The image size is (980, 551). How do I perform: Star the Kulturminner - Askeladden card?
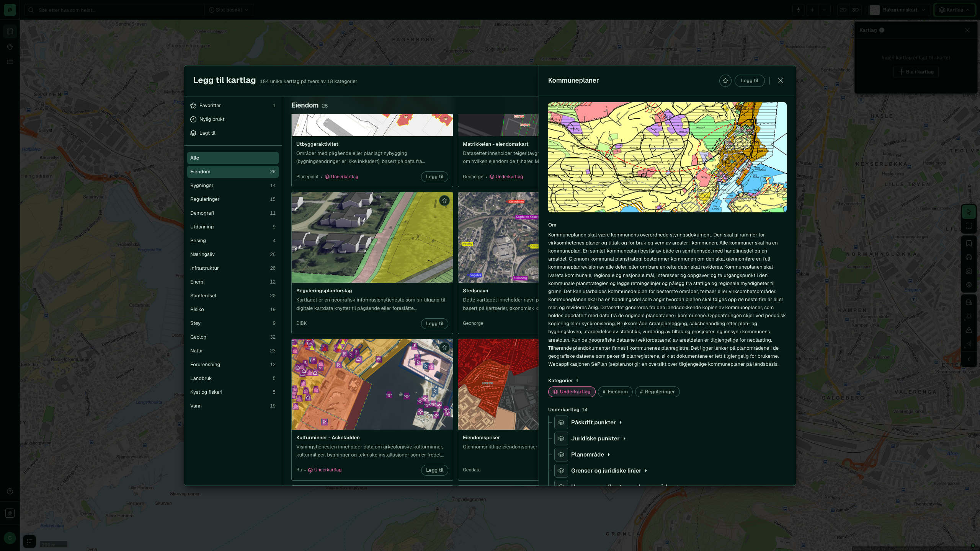[444, 347]
